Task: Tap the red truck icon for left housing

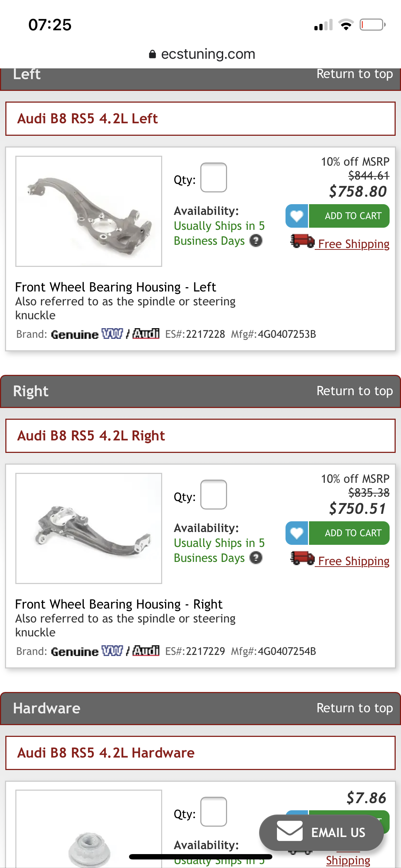Action: [x=302, y=241]
